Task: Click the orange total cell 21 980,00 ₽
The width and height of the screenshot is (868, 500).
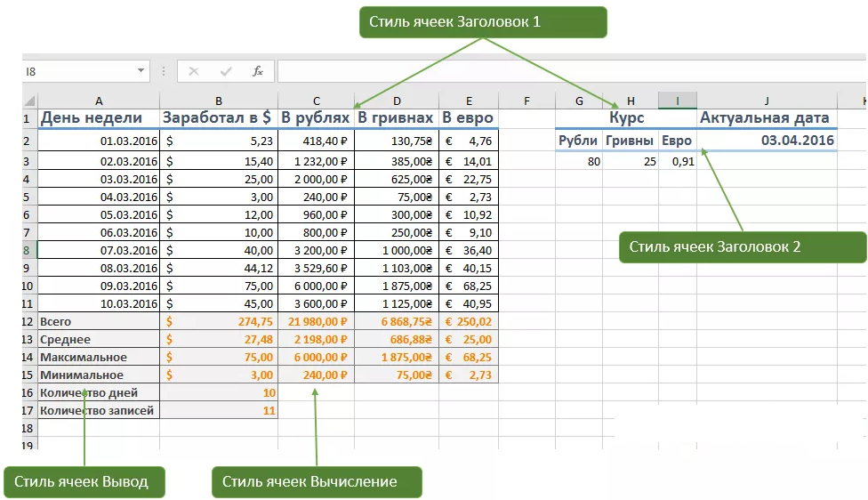Action: coord(316,322)
